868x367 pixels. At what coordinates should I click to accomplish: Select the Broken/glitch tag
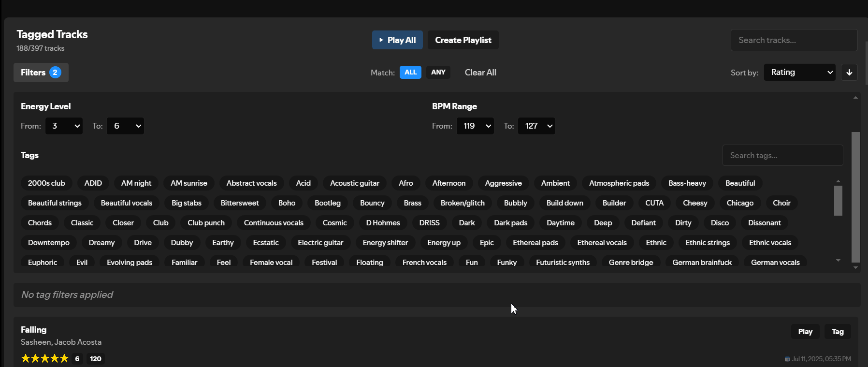463,203
